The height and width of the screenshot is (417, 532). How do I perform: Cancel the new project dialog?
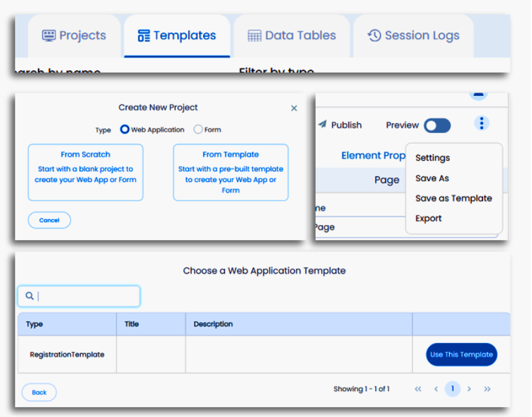[x=50, y=220]
